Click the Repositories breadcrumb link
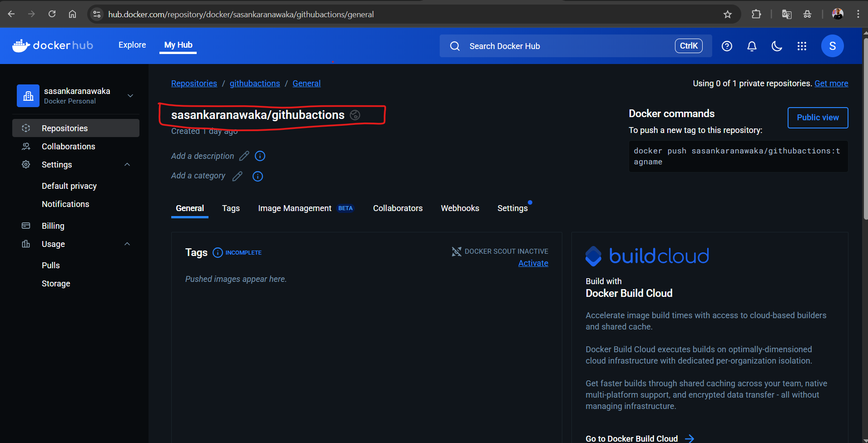The image size is (868, 443). 194,84
